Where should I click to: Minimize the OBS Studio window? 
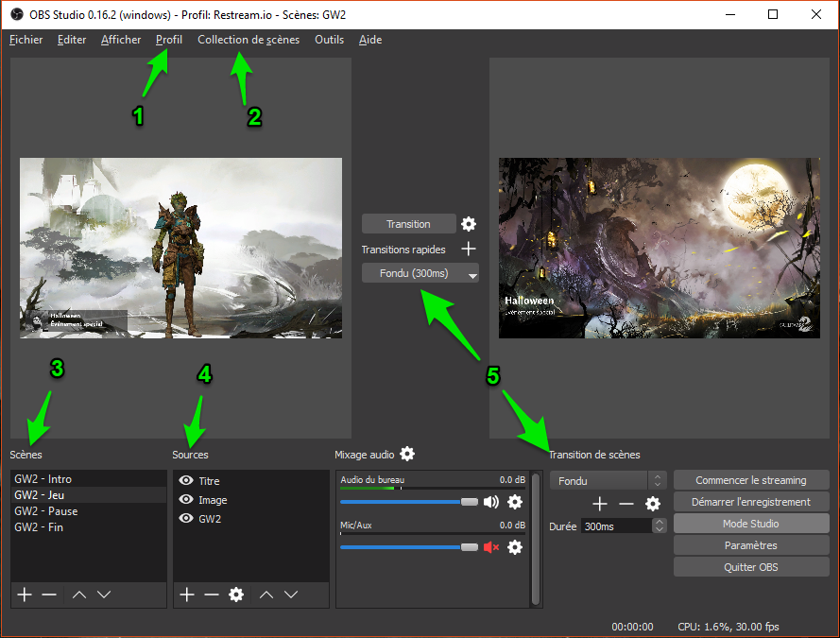coord(730,14)
